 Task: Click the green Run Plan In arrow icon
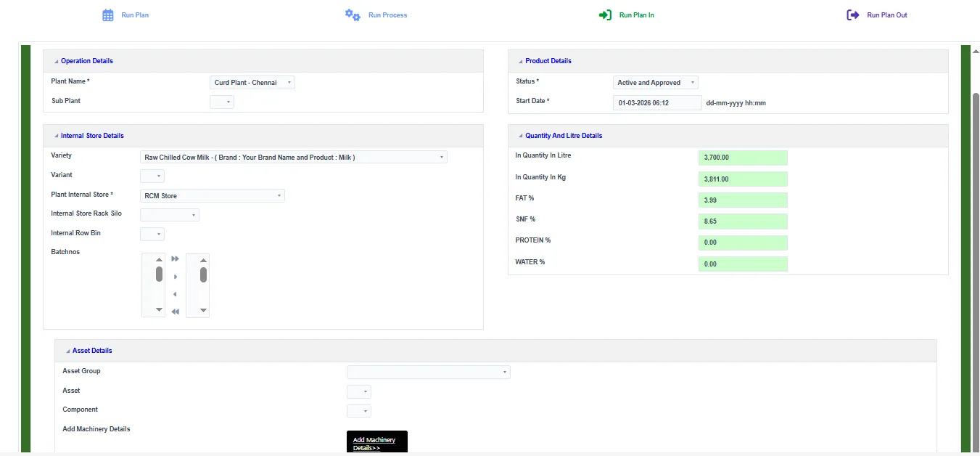(x=605, y=15)
